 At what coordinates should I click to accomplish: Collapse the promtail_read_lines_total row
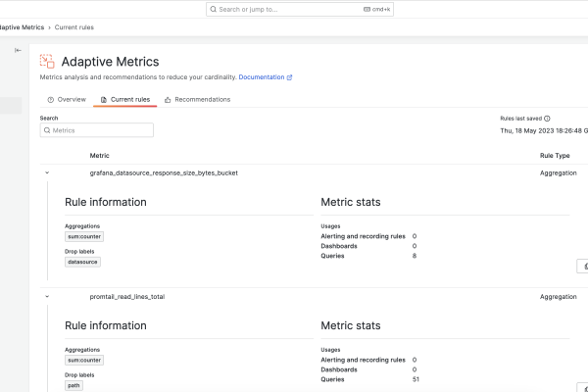tap(46, 296)
